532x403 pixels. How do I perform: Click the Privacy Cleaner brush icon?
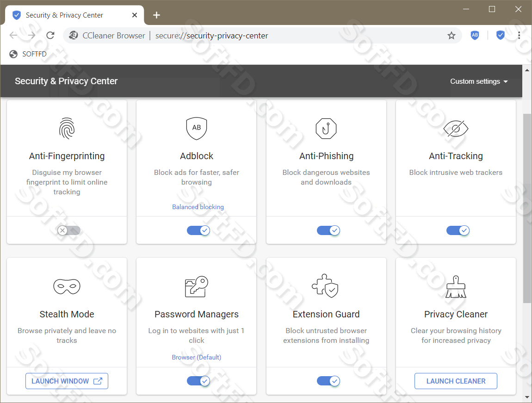456,287
